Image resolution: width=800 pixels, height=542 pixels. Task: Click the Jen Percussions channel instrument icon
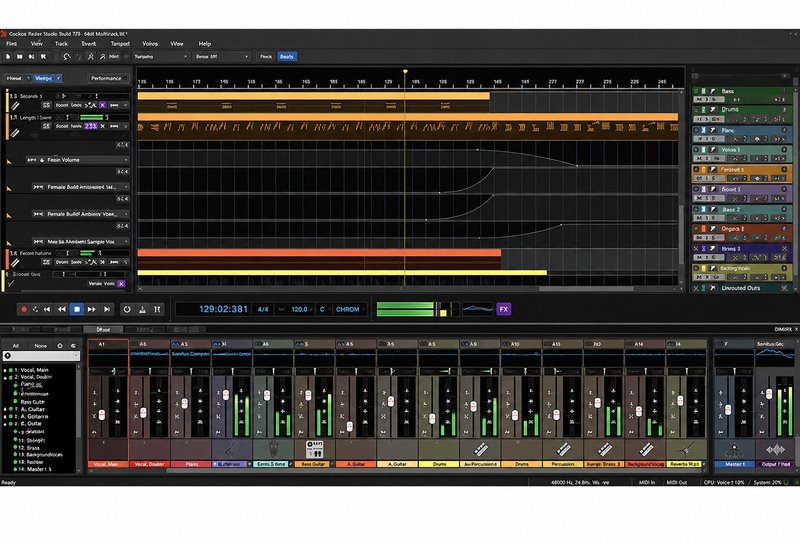(x=481, y=450)
